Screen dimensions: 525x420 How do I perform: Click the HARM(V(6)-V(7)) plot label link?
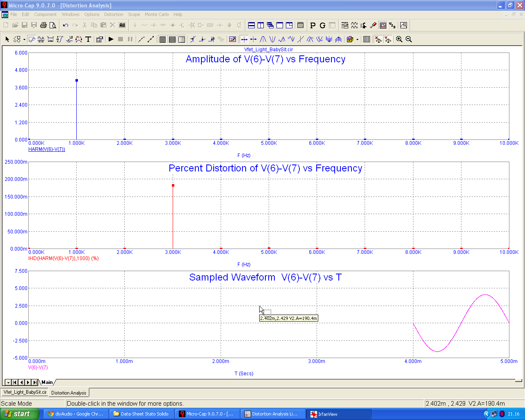(x=46, y=149)
